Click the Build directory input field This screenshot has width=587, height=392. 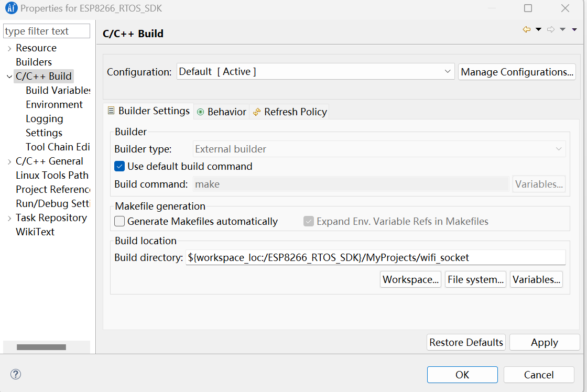tap(375, 258)
